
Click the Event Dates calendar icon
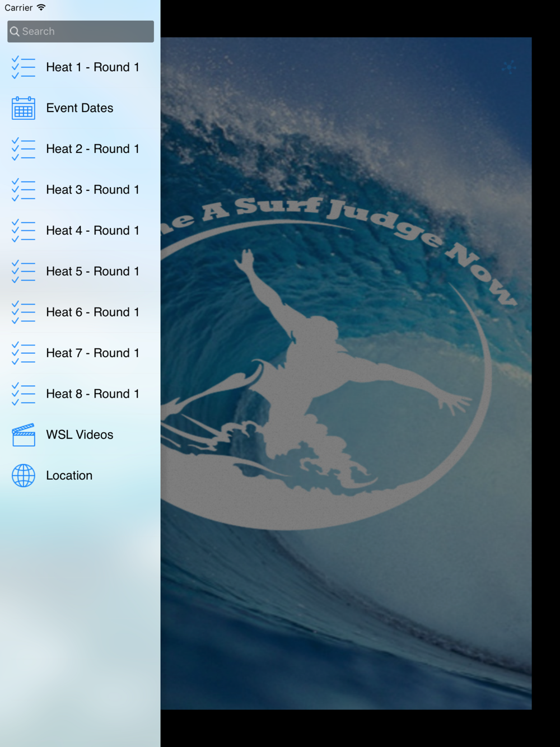pyautogui.click(x=24, y=108)
